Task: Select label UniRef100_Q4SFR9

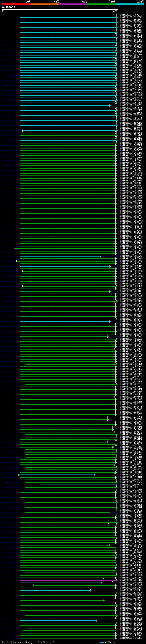Action: [x=131, y=243]
